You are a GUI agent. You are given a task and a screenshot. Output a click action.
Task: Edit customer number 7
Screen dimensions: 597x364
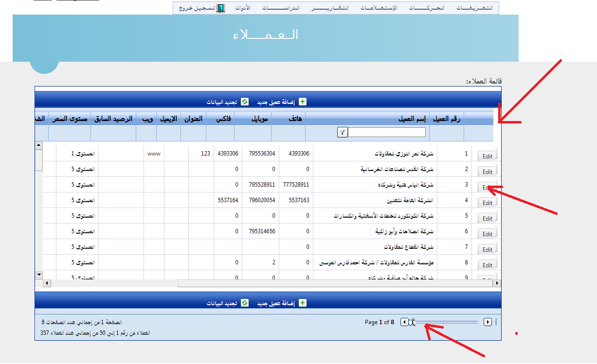click(x=488, y=249)
